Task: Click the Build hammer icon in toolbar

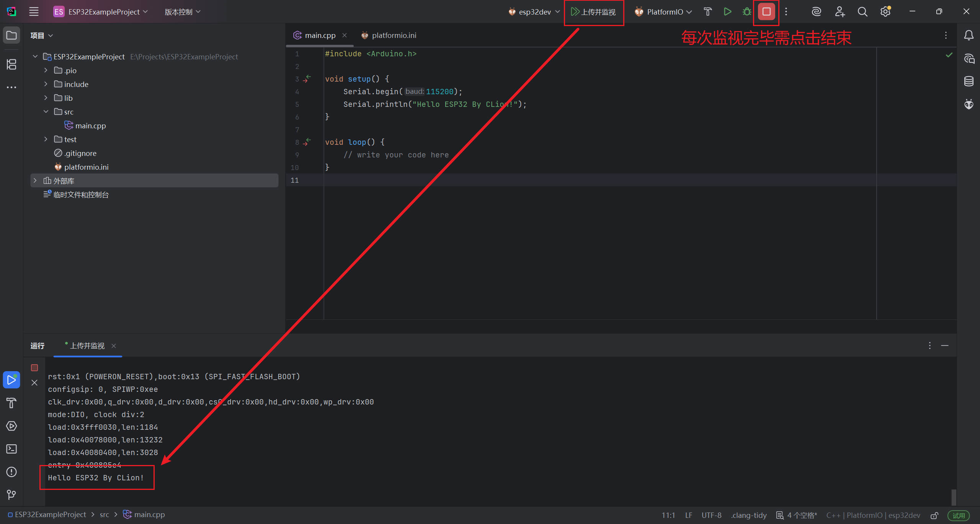Action: tap(707, 12)
